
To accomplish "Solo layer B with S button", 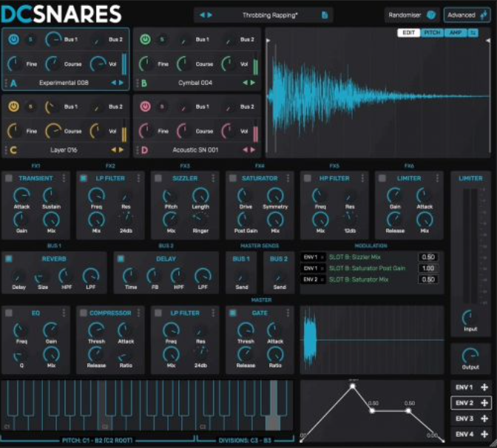I will click(162, 40).
